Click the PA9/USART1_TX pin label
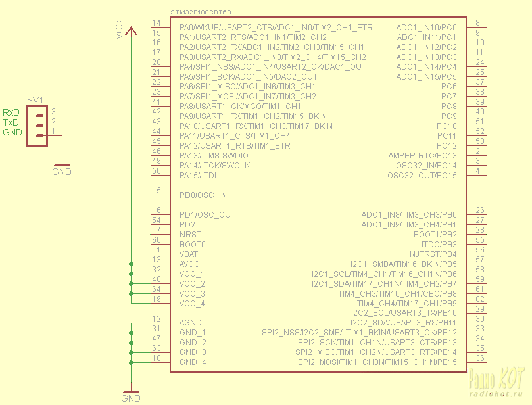This screenshot has height=405, width=532. tap(253, 116)
